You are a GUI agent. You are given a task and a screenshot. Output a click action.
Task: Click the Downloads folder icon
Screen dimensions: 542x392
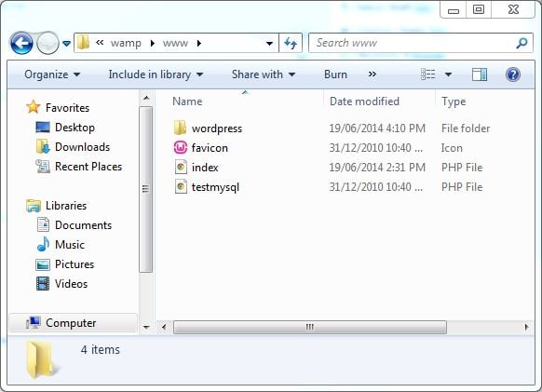coord(43,146)
